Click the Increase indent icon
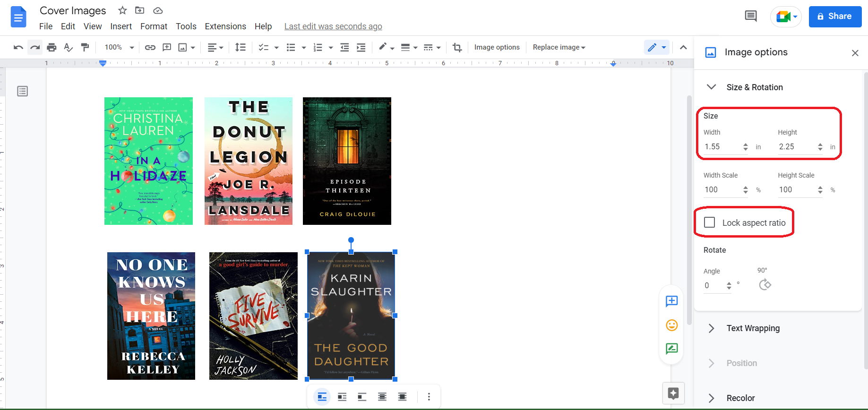 [x=361, y=47]
